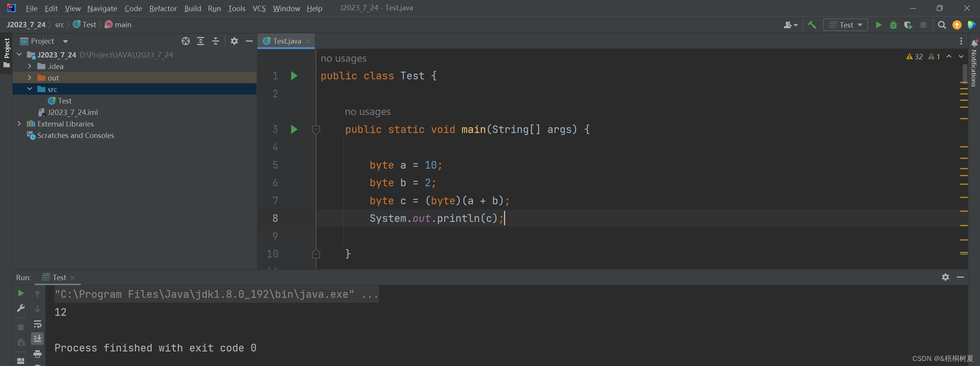Run Test with the green toolbar play button
The width and height of the screenshot is (980, 366).
coord(879,25)
